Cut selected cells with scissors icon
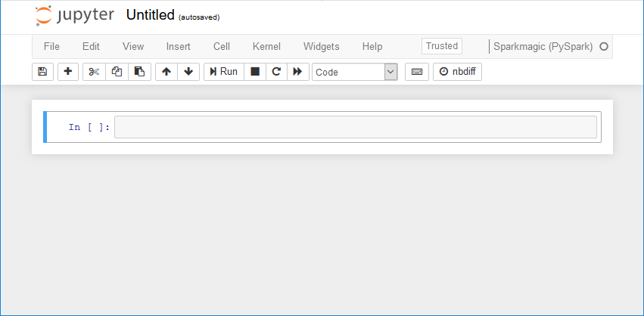 coord(94,72)
